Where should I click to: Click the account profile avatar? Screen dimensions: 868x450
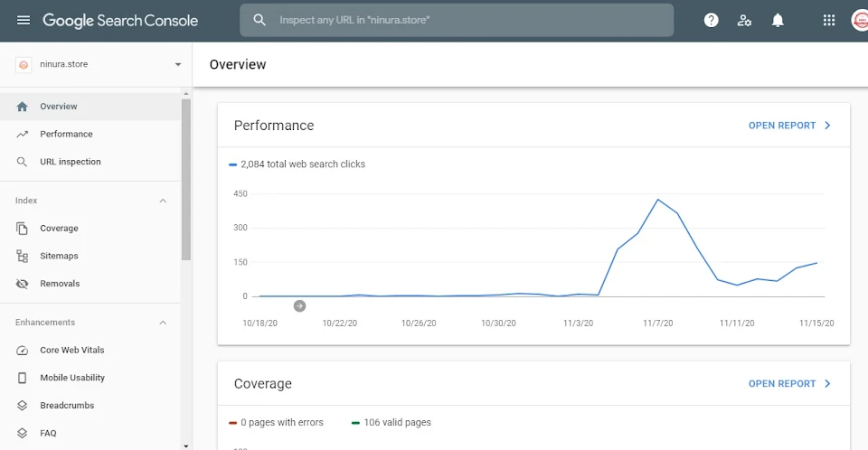(x=860, y=20)
